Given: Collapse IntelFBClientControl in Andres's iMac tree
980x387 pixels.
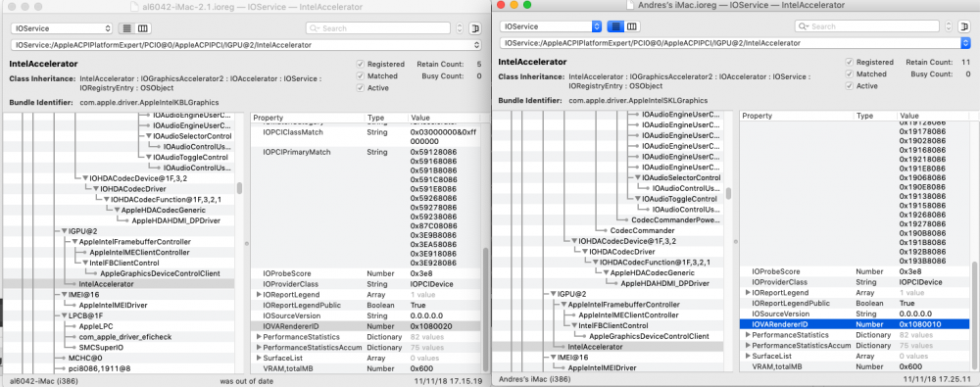Looking at the screenshot, I should 573,325.
